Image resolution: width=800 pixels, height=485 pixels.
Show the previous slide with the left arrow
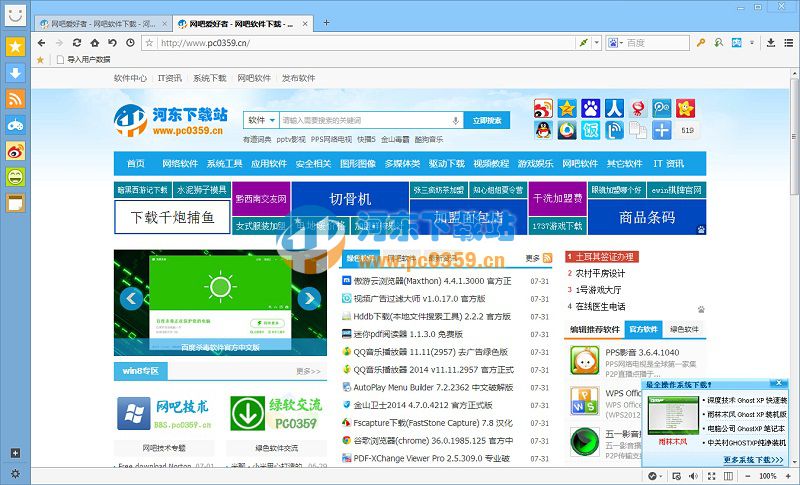[x=131, y=298]
